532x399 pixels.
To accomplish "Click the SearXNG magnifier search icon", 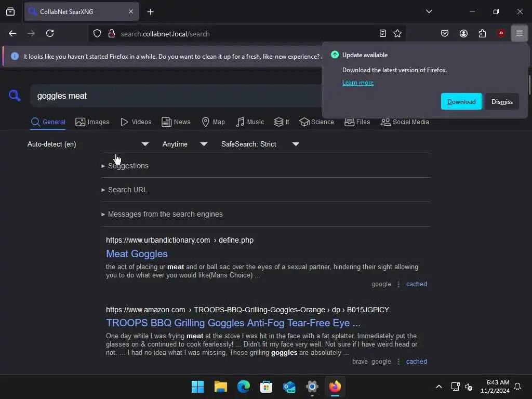I will (x=15, y=96).
